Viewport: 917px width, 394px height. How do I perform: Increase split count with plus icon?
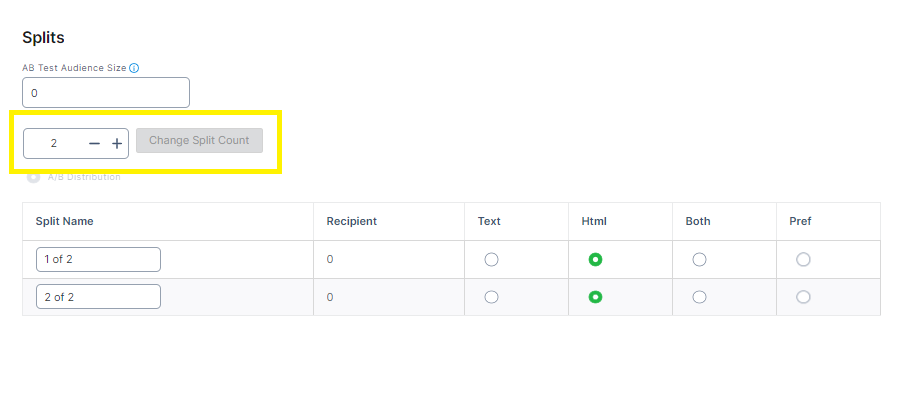point(117,143)
